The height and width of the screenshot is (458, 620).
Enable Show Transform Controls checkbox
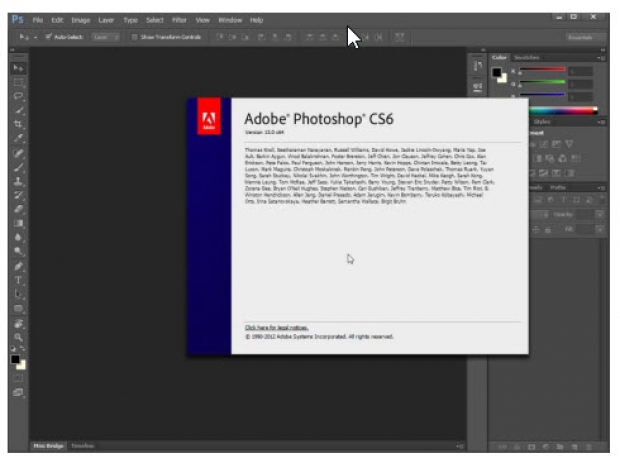coord(134,37)
